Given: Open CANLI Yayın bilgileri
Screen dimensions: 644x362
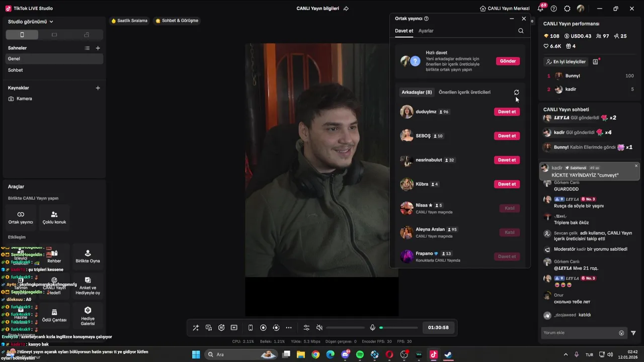Looking at the screenshot, I should point(317,9).
